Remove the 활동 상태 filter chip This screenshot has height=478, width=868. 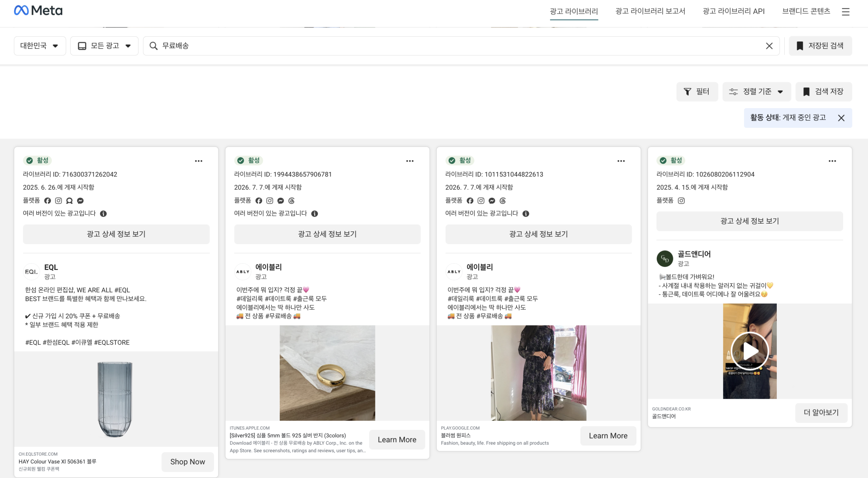[841, 118]
